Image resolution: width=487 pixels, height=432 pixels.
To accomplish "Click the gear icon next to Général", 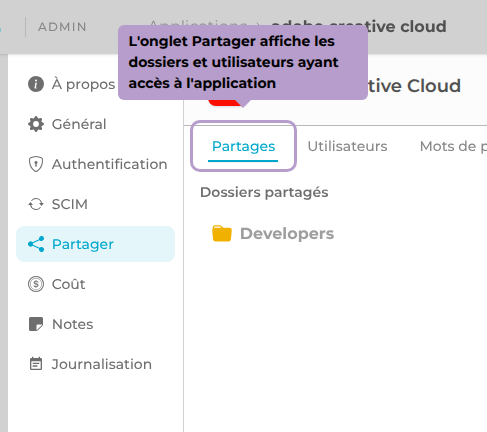I will [x=36, y=124].
